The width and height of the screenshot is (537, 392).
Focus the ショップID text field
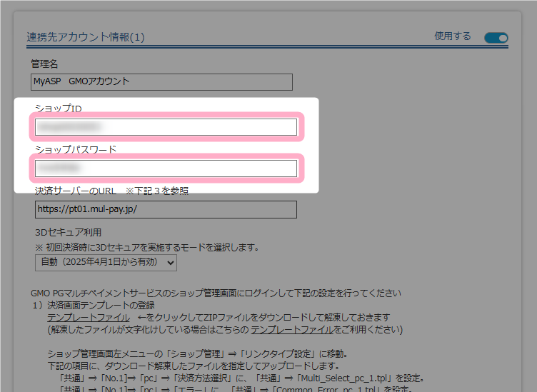166,127
